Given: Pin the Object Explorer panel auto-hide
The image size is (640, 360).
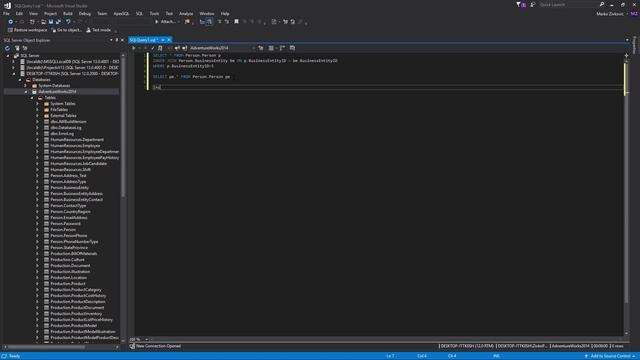Looking at the screenshot, I should click(x=117, y=40).
